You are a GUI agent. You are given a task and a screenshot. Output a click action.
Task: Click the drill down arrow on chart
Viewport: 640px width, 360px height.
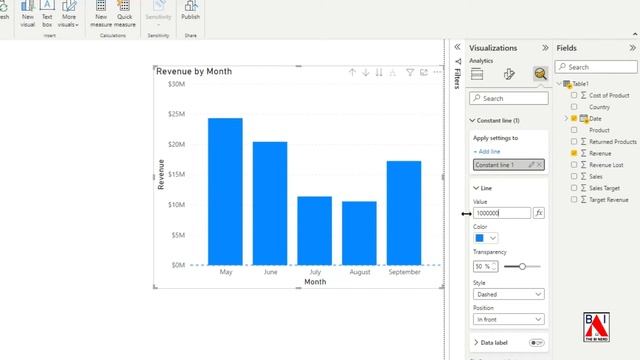pyautogui.click(x=366, y=72)
